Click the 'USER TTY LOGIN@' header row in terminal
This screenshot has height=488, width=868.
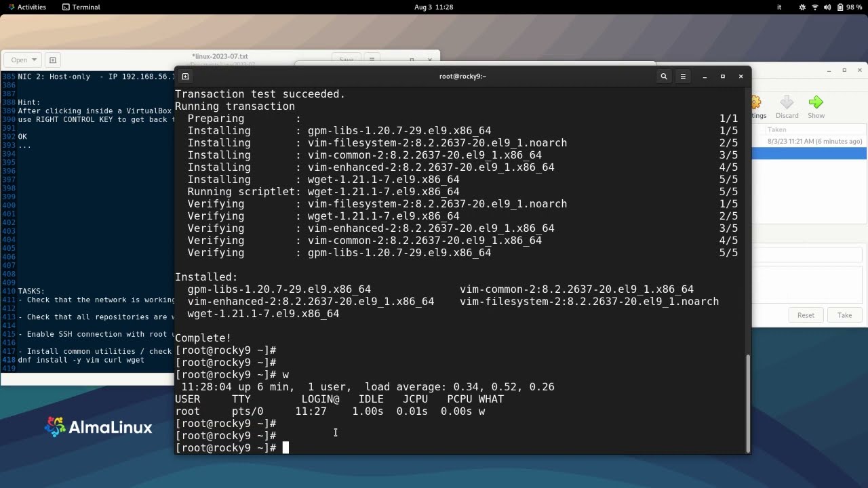coord(339,399)
